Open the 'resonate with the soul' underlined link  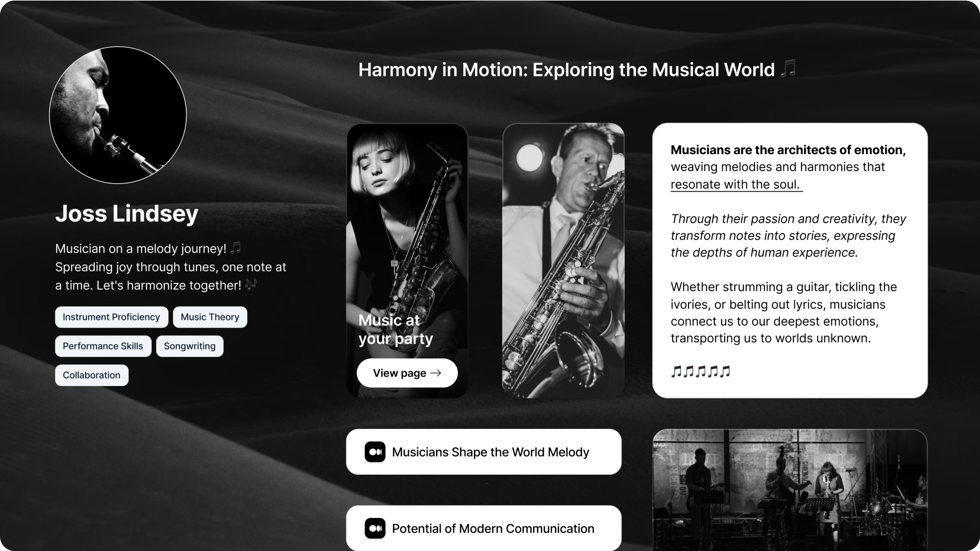(x=737, y=185)
